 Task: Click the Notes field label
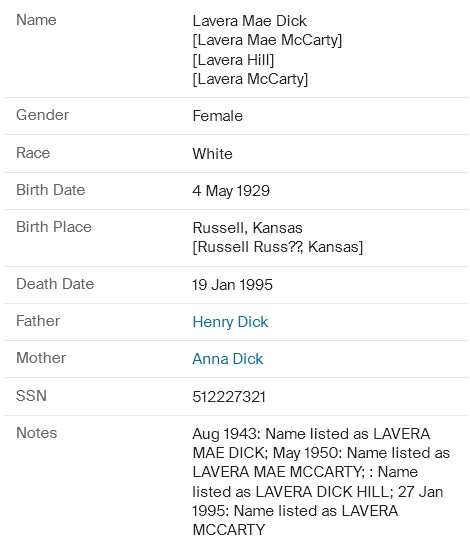click(37, 433)
